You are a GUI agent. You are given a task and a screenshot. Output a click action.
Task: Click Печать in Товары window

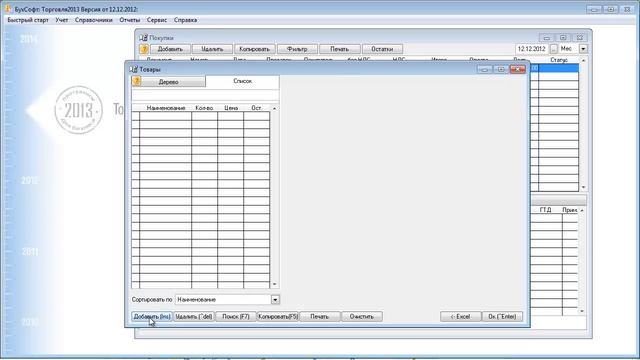tap(320, 316)
